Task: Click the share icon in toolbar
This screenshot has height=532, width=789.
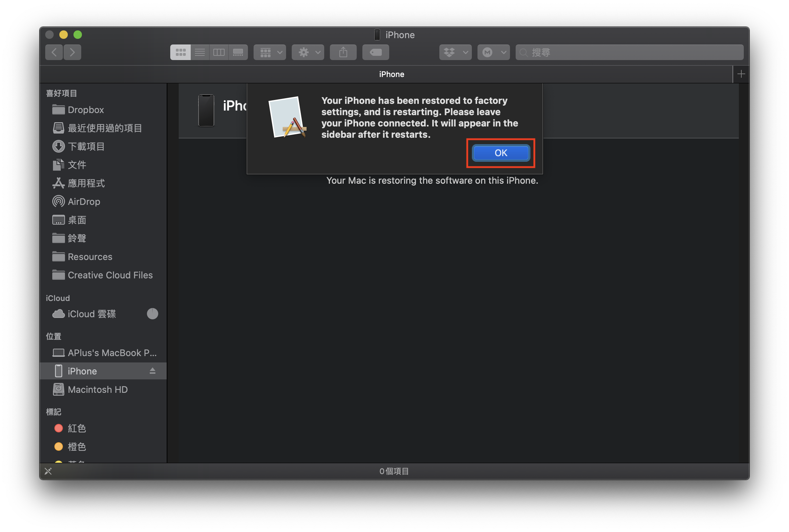Action: click(344, 52)
